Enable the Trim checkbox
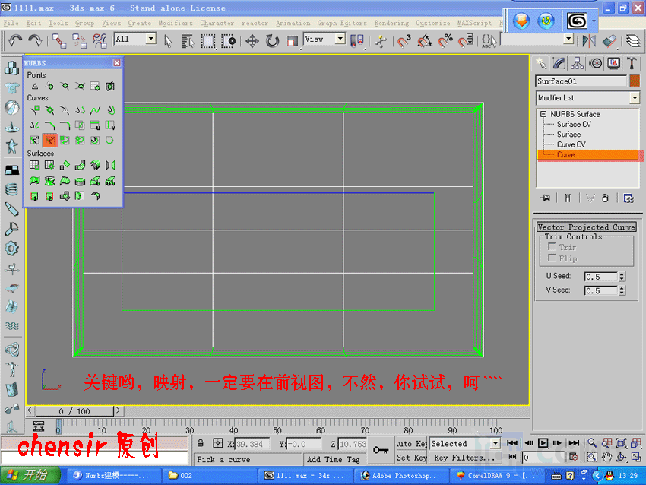This screenshot has width=646, height=485. pyautogui.click(x=552, y=246)
